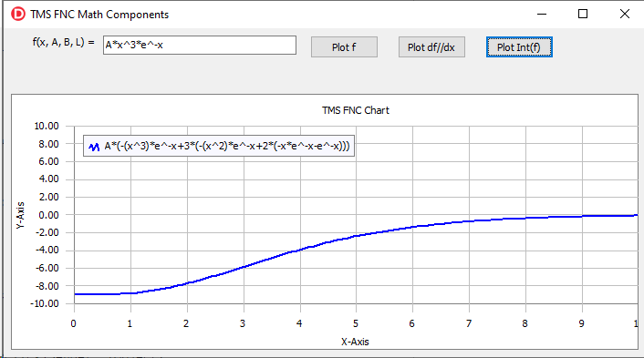The image size is (644, 358).
Task: Click the Y-Axis title label
Action: click(21, 215)
